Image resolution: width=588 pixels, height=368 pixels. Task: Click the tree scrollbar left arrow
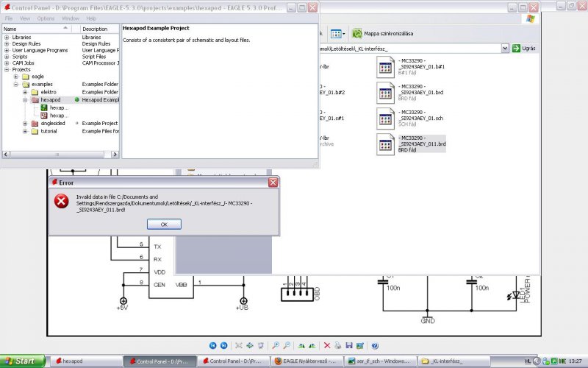coord(6,155)
